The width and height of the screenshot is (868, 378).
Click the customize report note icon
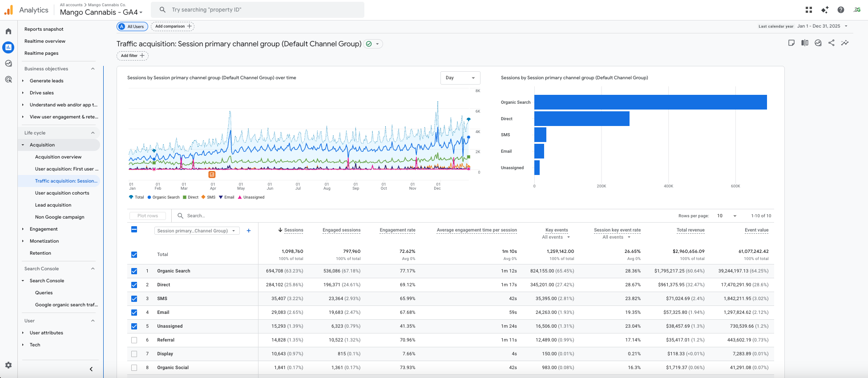pyautogui.click(x=791, y=43)
